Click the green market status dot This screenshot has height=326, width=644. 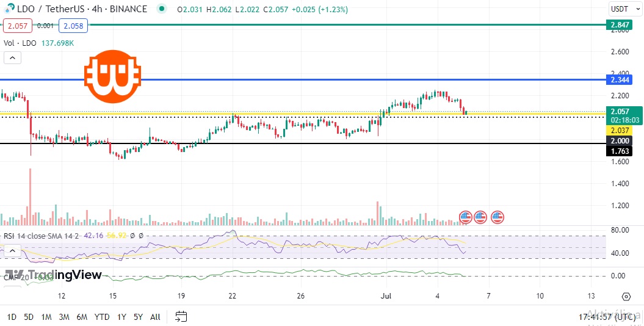coord(162,8)
